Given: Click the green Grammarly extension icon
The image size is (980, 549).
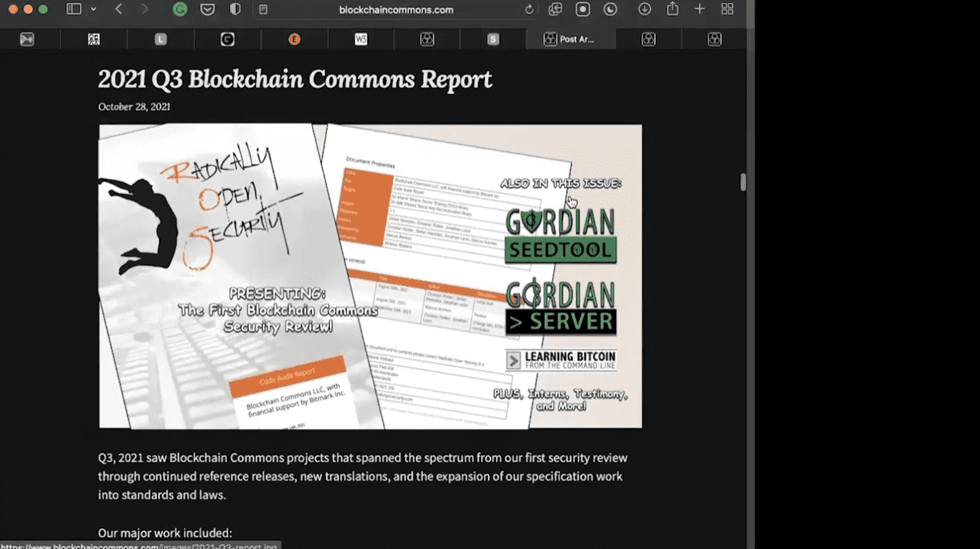Looking at the screenshot, I should [x=180, y=9].
